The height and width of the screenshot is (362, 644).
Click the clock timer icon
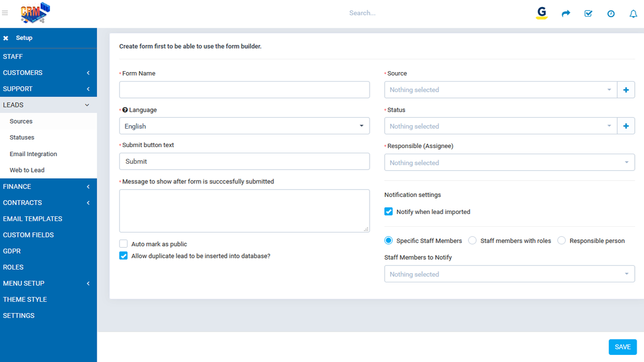point(611,14)
